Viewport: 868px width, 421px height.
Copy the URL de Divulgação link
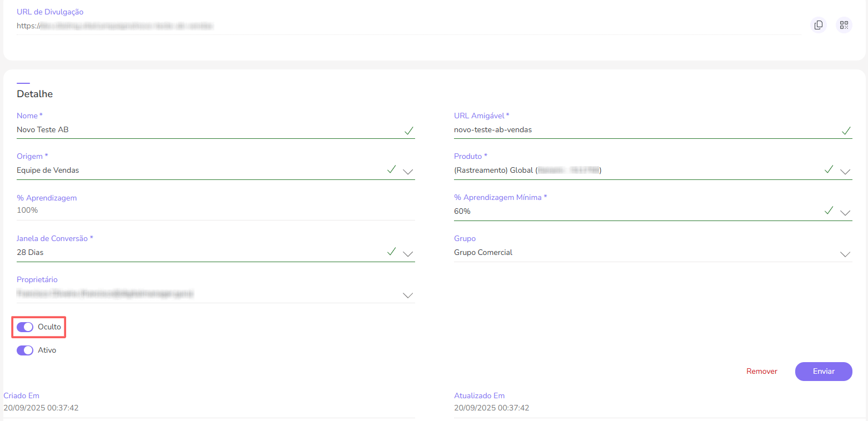point(818,25)
